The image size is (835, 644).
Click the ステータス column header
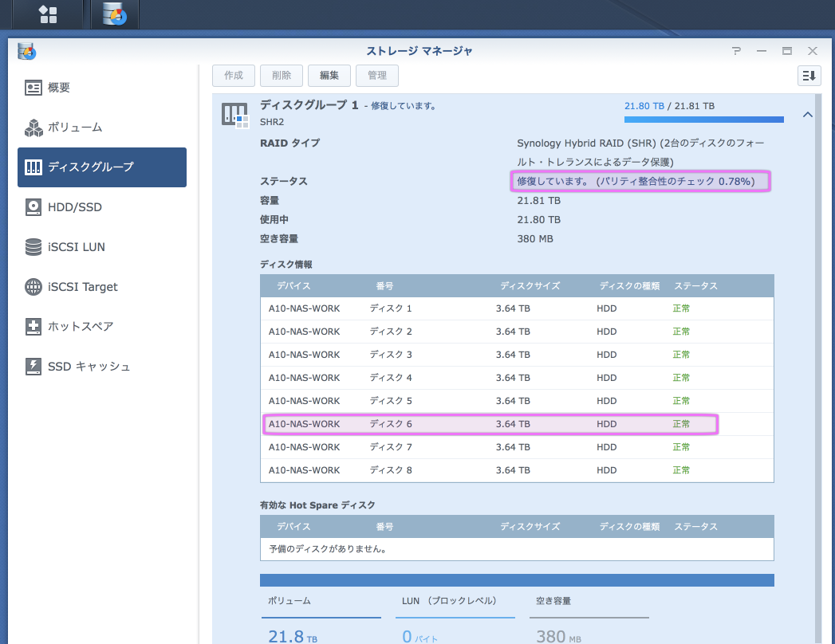695,285
